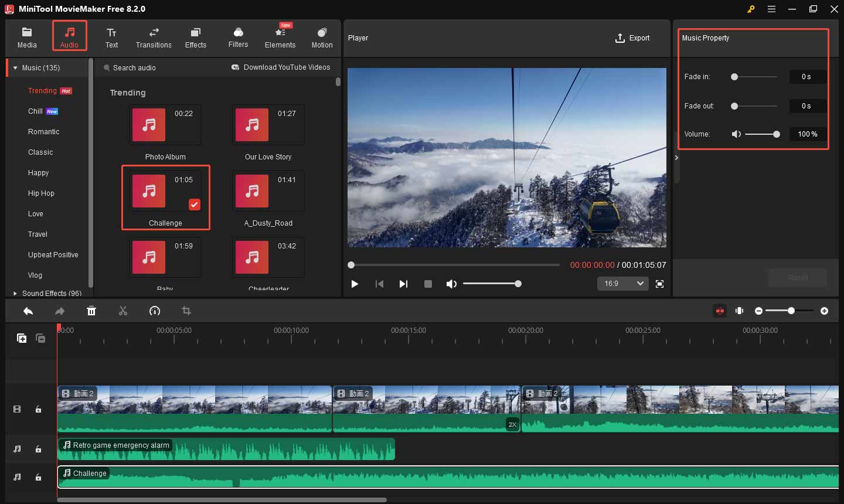Select the Upbeat Positive category

pyautogui.click(x=53, y=255)
